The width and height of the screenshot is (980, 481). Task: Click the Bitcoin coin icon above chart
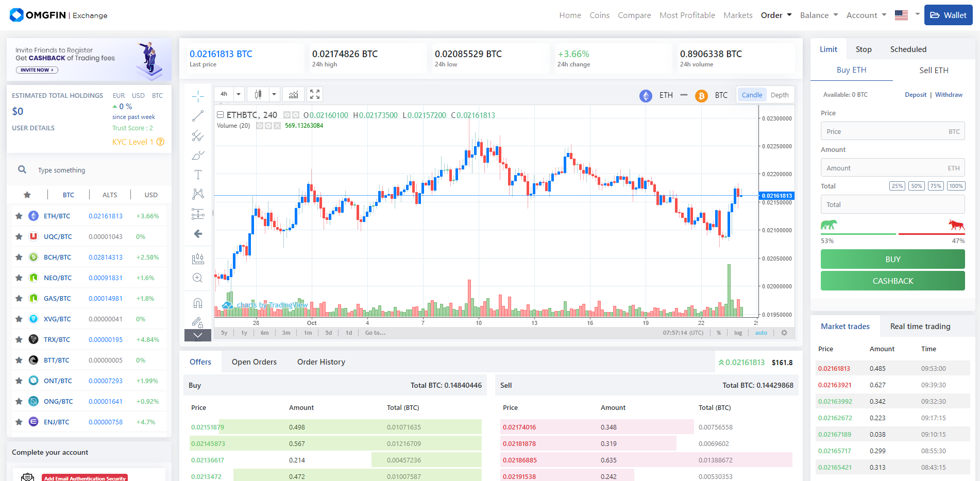pyautogui.click(x=701, y=95)
